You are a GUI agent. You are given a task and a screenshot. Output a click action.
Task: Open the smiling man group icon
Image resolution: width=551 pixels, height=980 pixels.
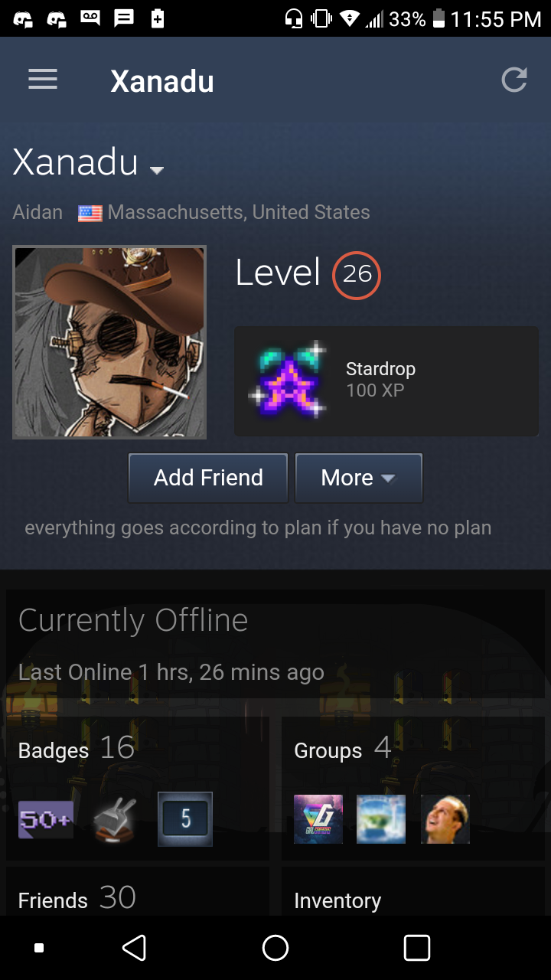click(x=445, y=819)
